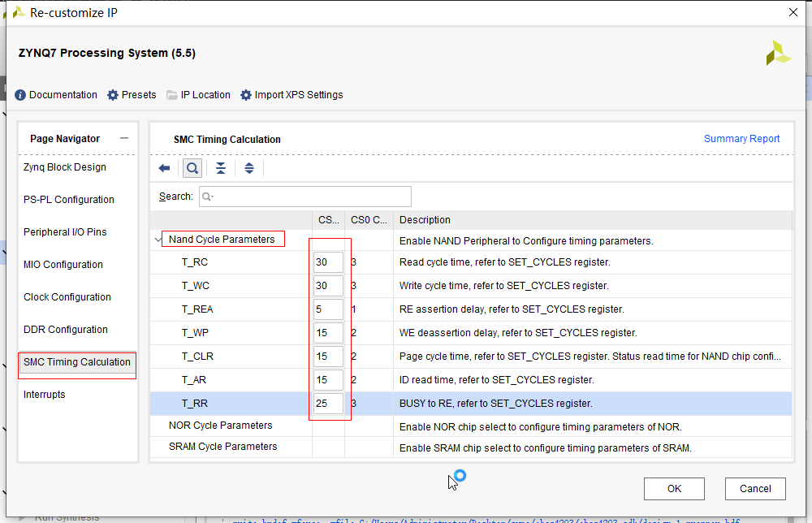Click the back arrow toolbar icon
This screenshot has height=523, width=812.
164,168
